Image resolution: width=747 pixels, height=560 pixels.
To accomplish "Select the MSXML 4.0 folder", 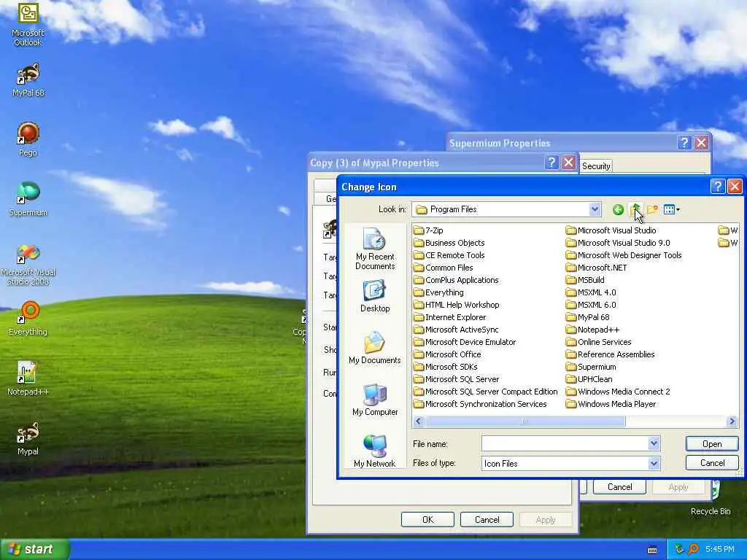I will (x=591, y=292).
